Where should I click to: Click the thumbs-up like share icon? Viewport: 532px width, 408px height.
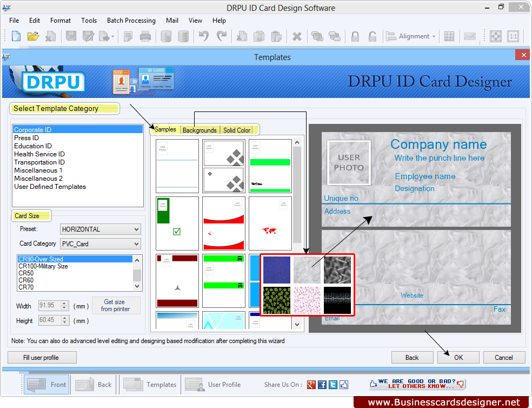click(x=344, y=385)
